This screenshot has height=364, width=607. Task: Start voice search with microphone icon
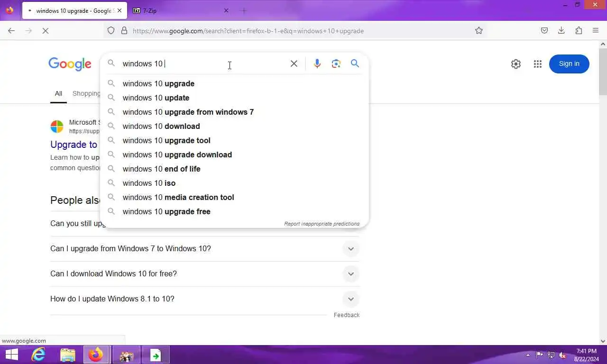[x=317, y=64]
